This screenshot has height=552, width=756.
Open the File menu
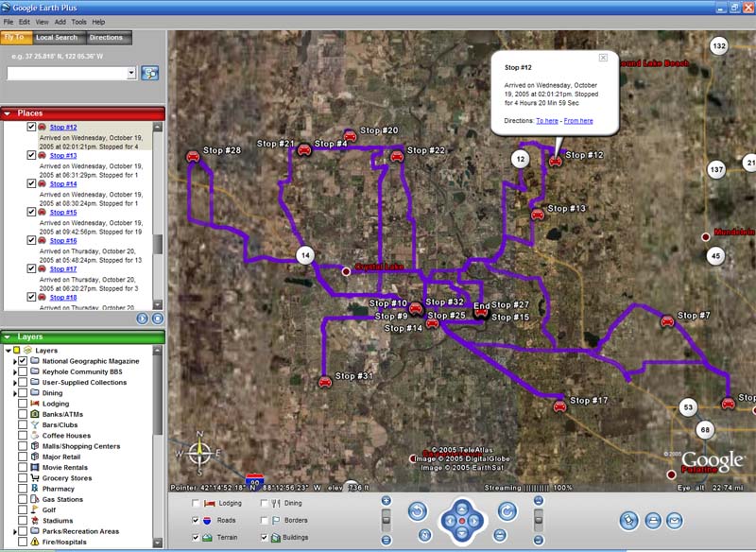click(x=9, y=22)
